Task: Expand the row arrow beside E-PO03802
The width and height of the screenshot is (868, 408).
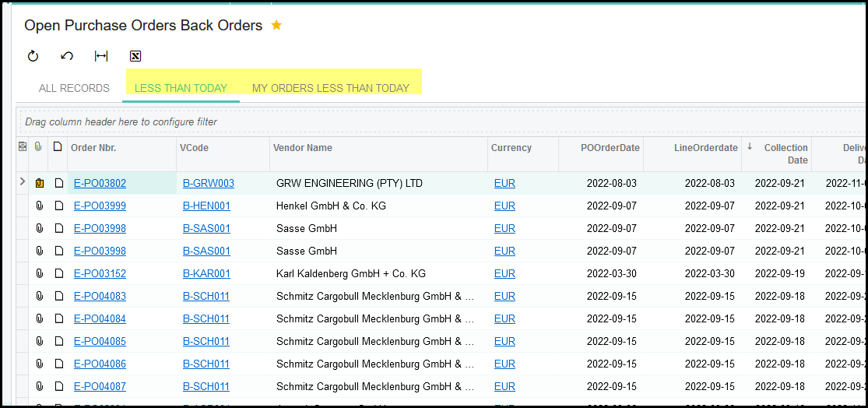Action: [x=23, y=182]
